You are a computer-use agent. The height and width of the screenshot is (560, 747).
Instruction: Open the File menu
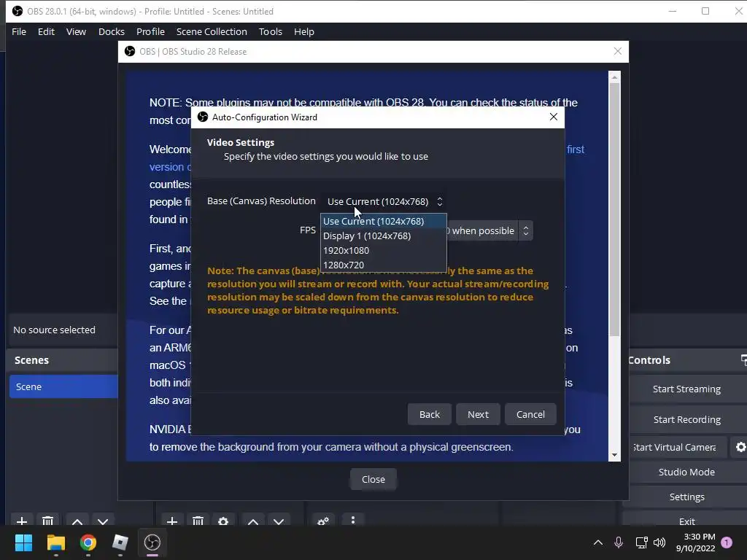19,31
